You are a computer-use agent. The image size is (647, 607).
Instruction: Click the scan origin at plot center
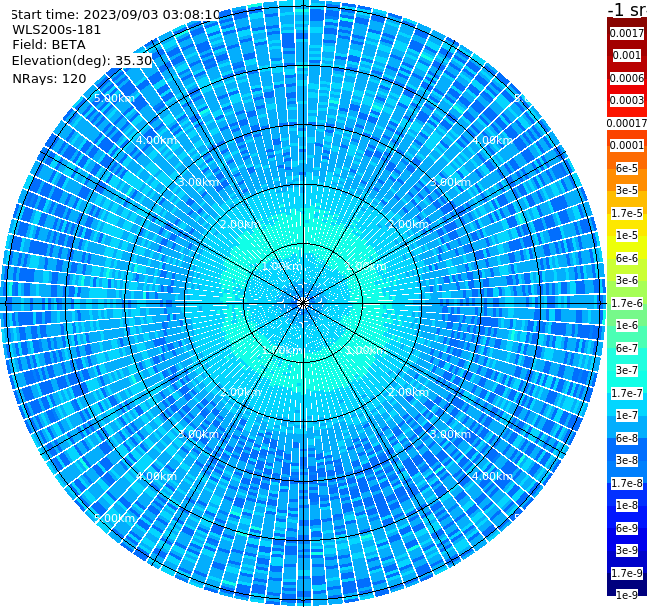303,304
